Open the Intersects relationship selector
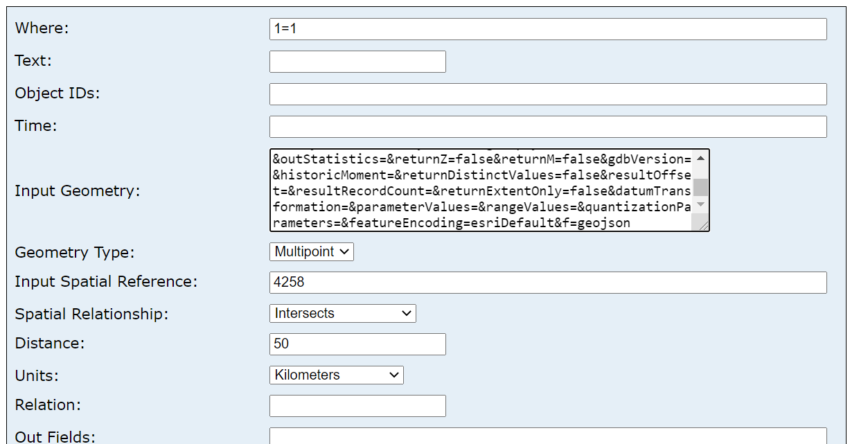Image resolution: width=868 pixels, height=444 pixels. pyautogui.click(x=342, y=313)
